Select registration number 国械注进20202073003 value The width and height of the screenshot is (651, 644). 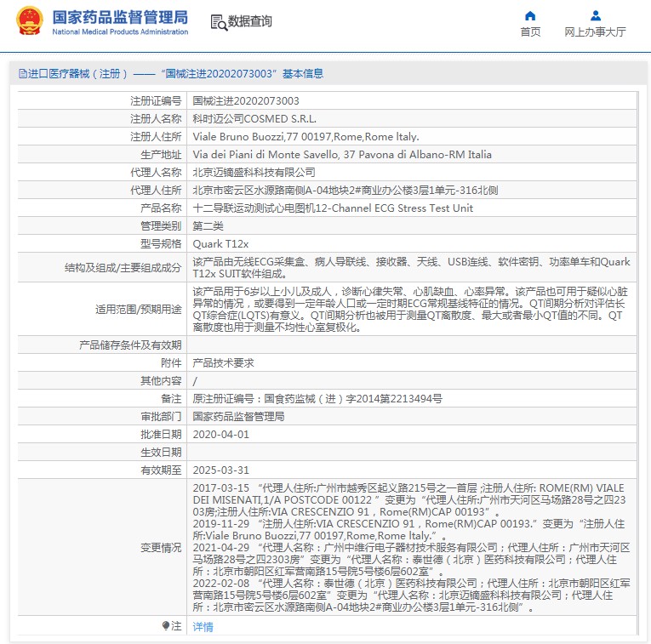(246, 101)
